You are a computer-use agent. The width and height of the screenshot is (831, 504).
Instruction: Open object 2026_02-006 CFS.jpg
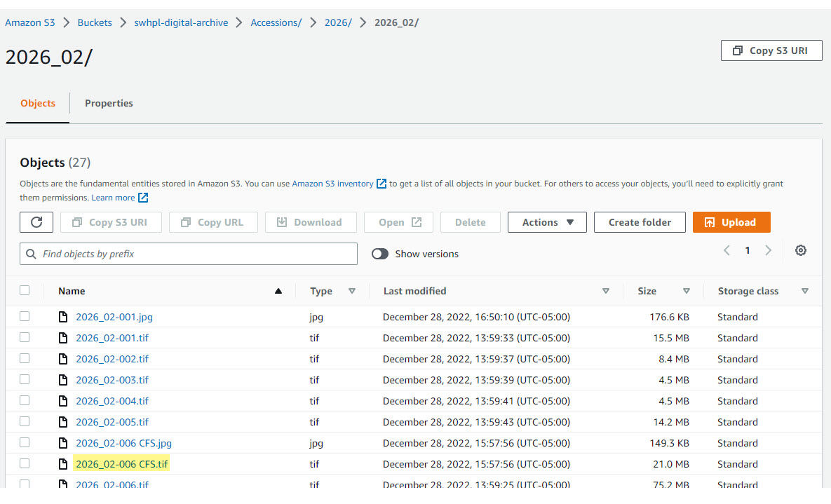tap(123, 443)
